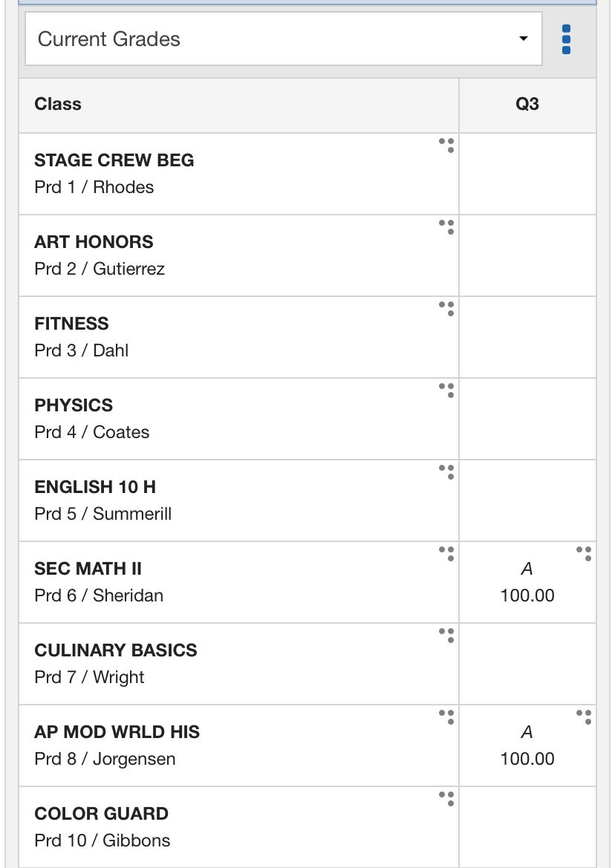
Task: Open AP MOD WRLD HIS class
Action: point(117,732)
